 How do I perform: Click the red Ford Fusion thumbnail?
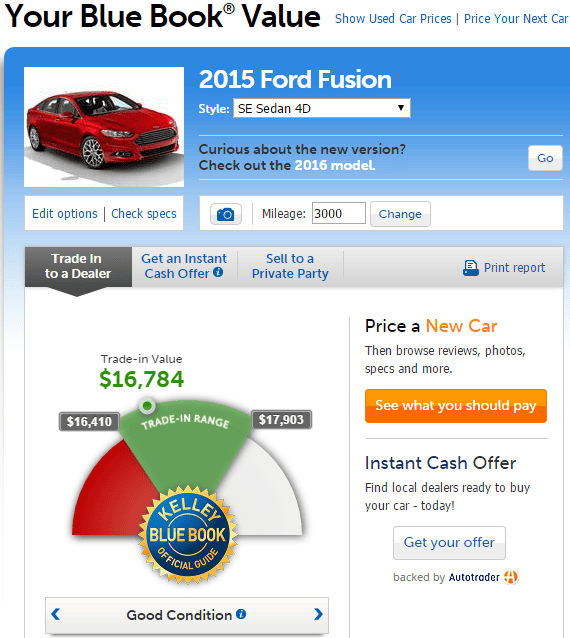104,127
